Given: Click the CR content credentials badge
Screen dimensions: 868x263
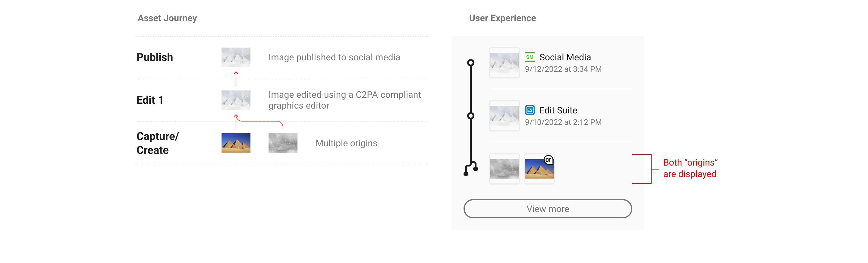Looking at the screenshot, I should 549,160.
